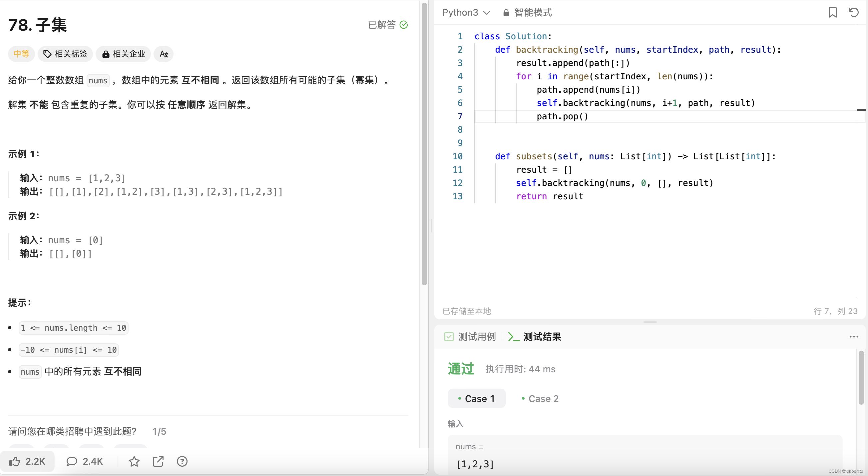Click the 已存储至本地 status text
Viewport: 868px width, 476px height.
tap(466, 311)
